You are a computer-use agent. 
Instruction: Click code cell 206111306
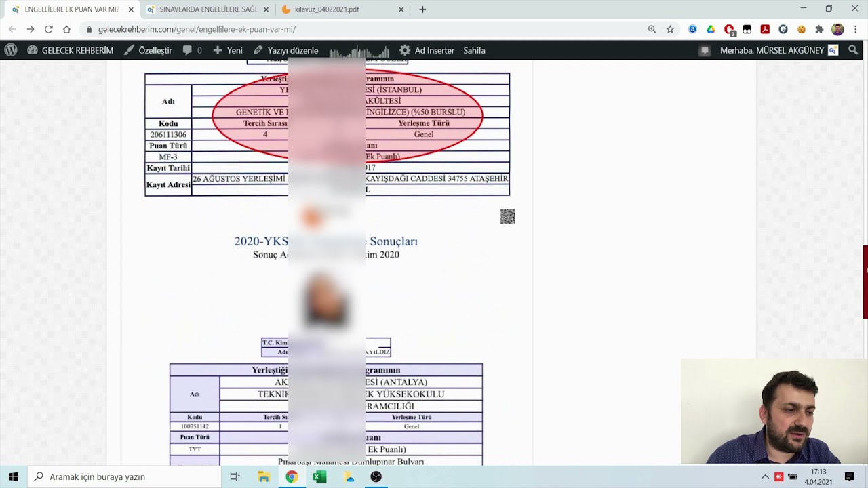coord(168,134)
